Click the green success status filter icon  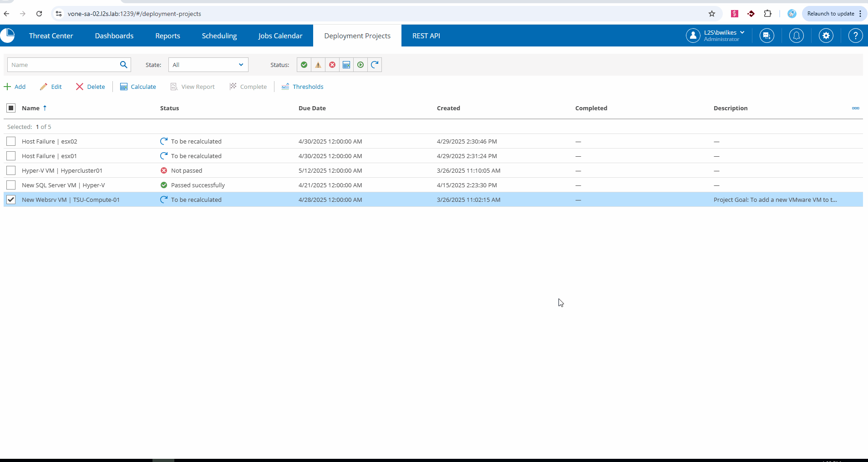(x=304, y=65)
